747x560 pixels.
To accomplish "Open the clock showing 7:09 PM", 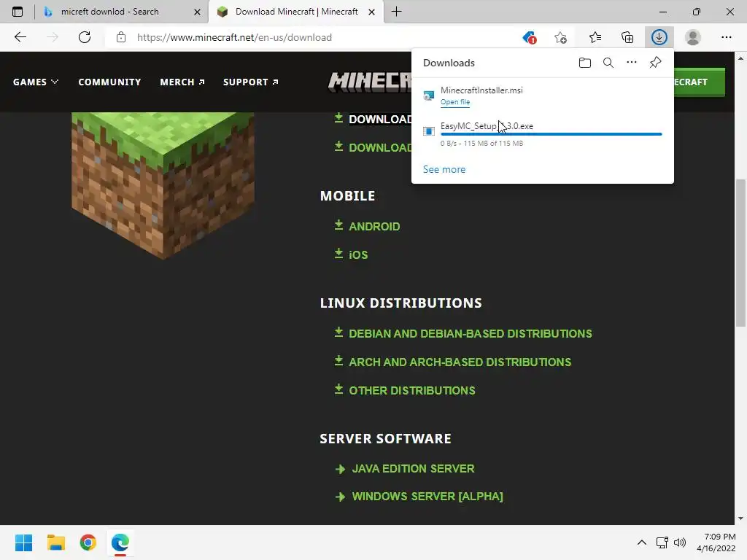I will (x=716, y=542).
